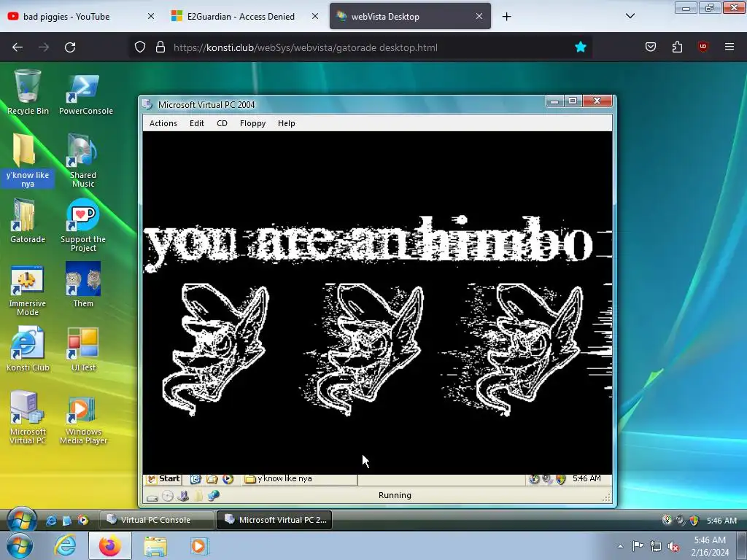
Task: Open the Support the Project icon
Action: pyautogui.click(x=83, y=225)
